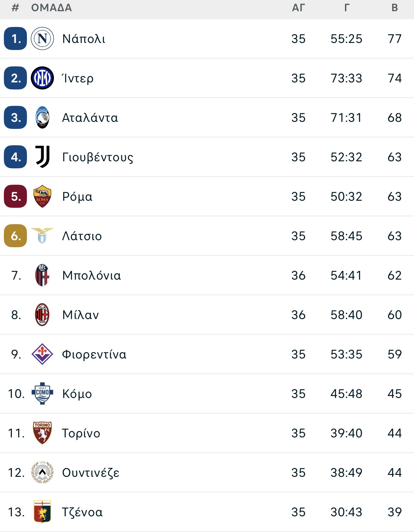Click the maroon rank 5 badge
414x532 pixels.
tap(15, 196)
